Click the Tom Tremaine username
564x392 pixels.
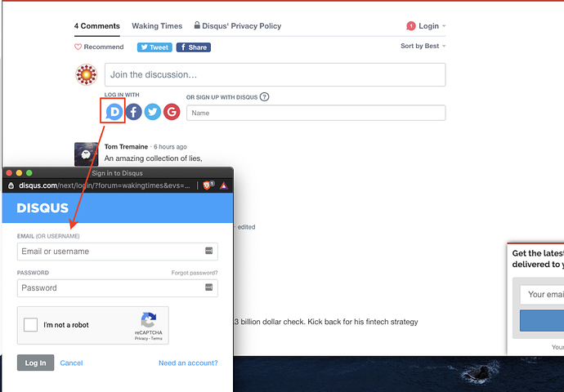tap(126, 147)
